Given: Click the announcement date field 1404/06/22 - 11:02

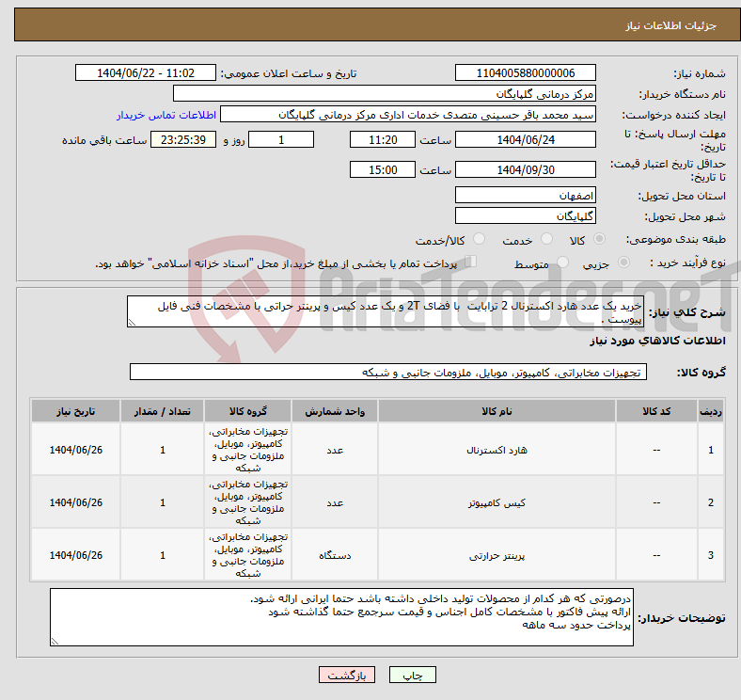Looking at the screenshot, I should 146,72.
